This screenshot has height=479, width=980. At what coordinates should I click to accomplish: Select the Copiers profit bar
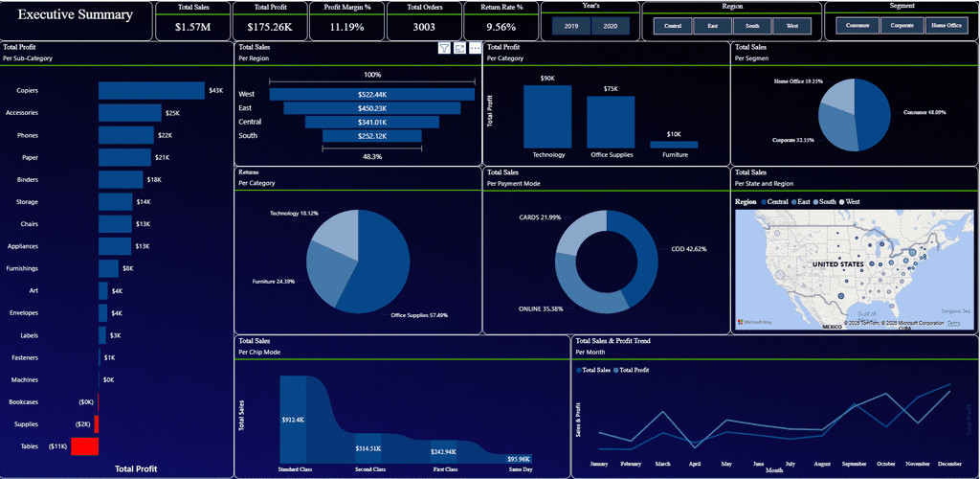(151, 91)
